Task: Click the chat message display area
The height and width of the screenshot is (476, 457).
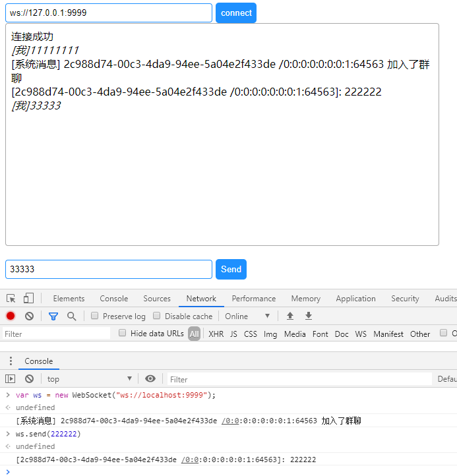Action: (222, 134)
